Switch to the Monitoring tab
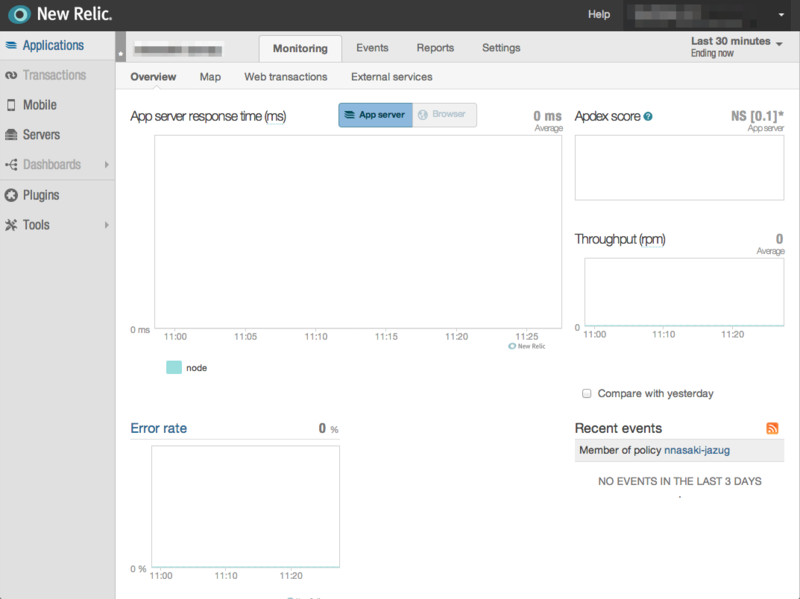800x599 pixels. (x=300, y=48)
